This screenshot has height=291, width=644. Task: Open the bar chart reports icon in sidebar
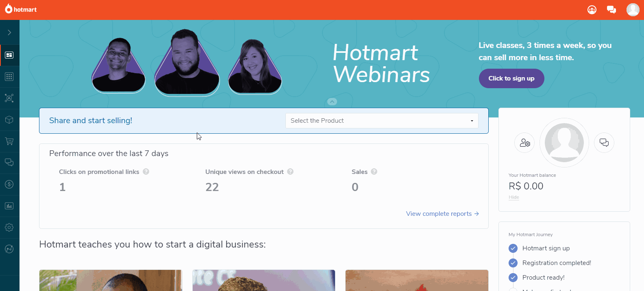click(9, 206)
